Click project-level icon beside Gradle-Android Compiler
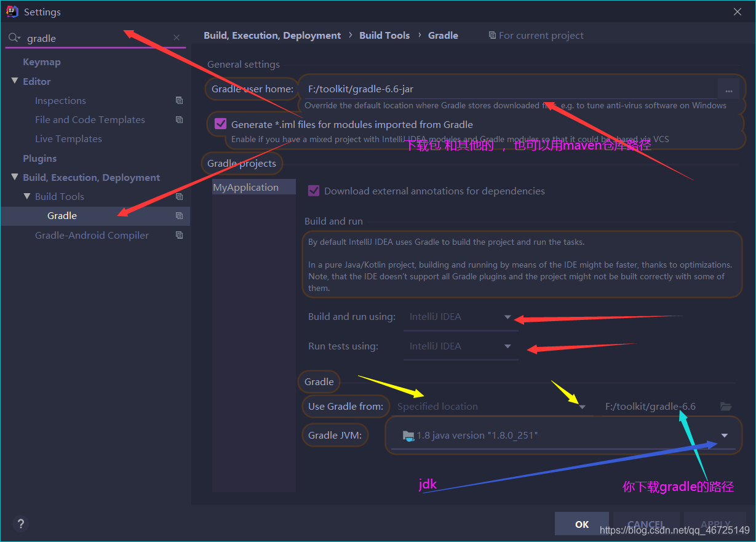 [179, 235]
